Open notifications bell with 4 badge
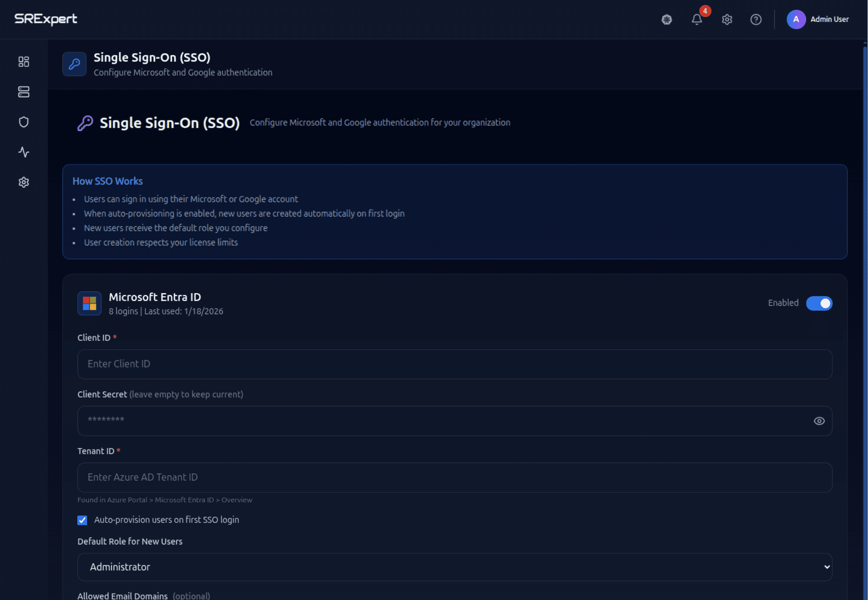 pos(697,19)
